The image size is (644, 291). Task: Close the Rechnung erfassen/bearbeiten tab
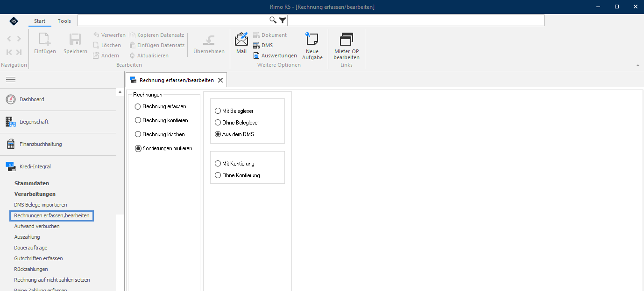click(220, 80)
